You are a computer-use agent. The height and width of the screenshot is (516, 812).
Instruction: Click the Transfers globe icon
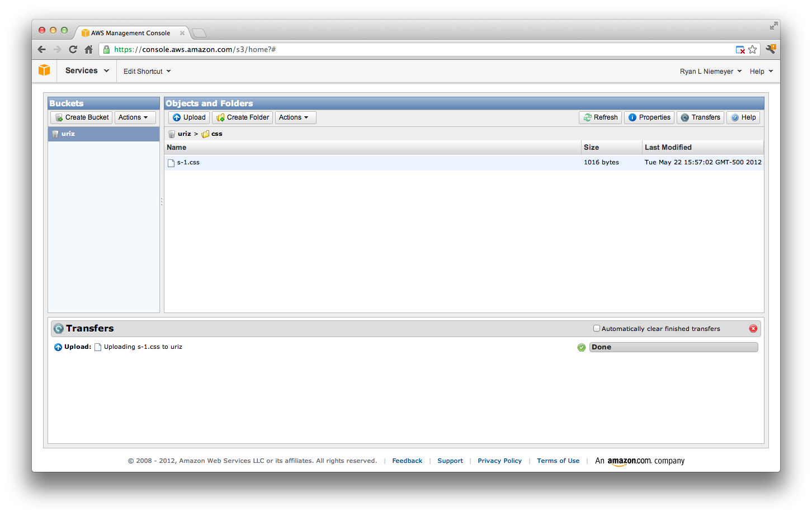pyautogui.click(x=684, y=117)
